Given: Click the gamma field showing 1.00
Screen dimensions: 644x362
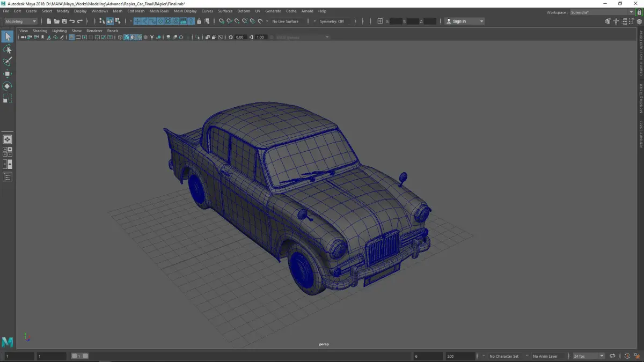Looking at the screenshot, I should 260,38.
